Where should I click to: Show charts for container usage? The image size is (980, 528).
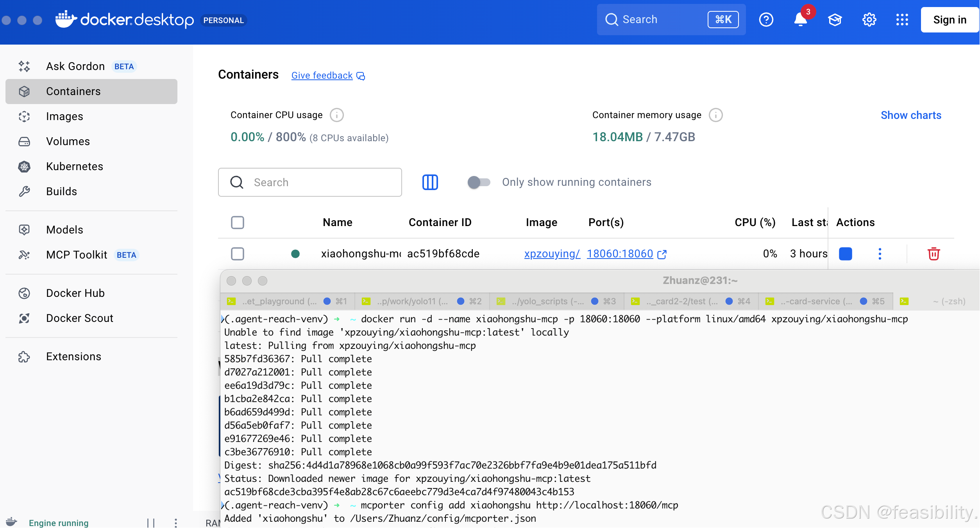point(910,115)
